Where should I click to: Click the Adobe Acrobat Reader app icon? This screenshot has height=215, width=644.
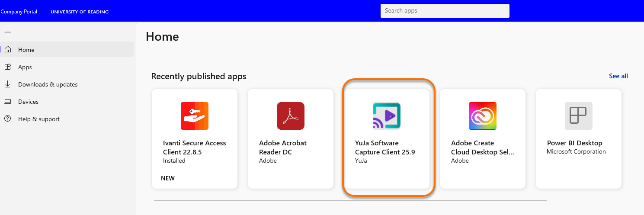tap(291, 116)
